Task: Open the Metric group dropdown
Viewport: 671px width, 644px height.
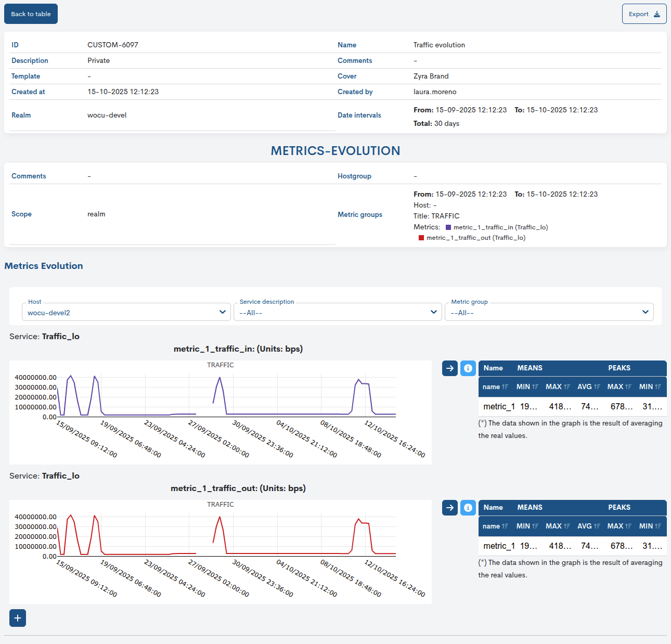Action: (x=549, y=312)
